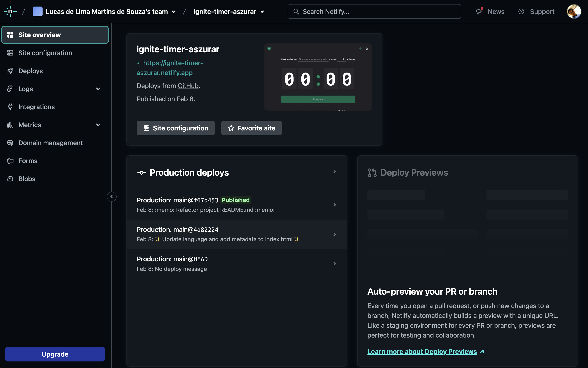
Task: Focus the Search Netlify input field
Action: (374, 11)
